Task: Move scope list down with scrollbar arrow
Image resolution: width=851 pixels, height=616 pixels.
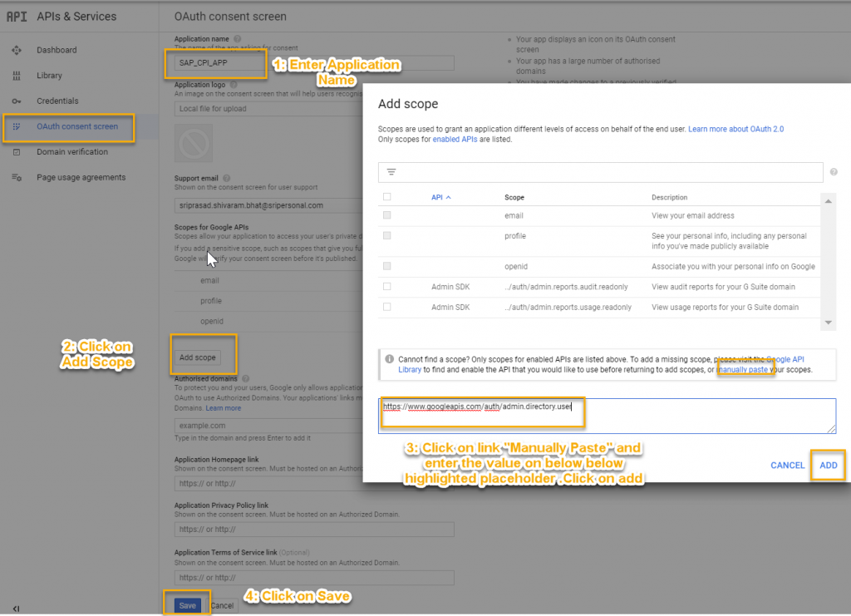Action: pyautogui.click(x=829, y=323)
